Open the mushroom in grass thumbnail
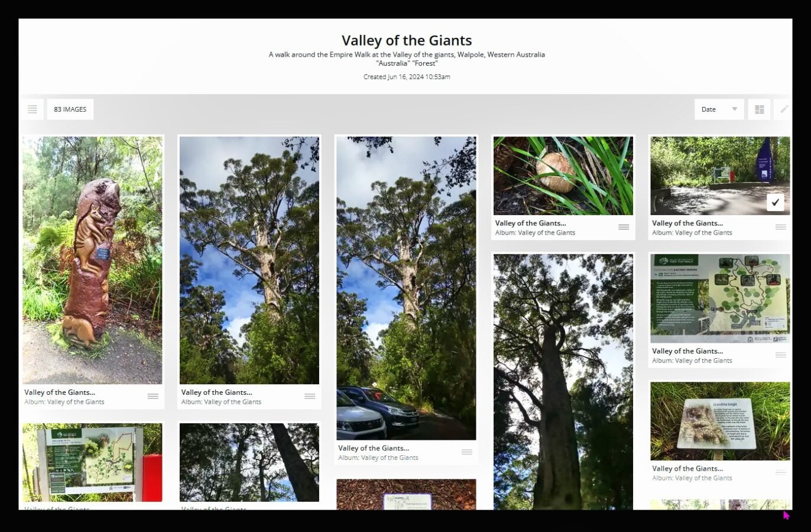The image size is (811, 532). (x=563, y=176)
